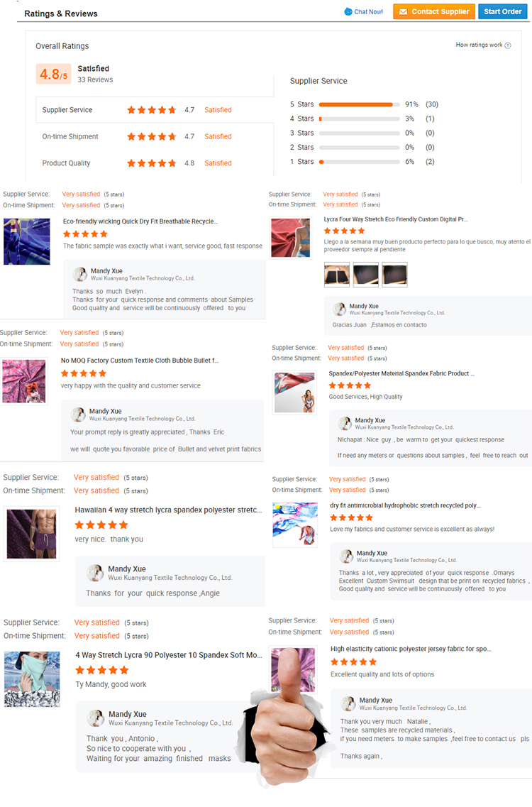The height and width of the screenshot is (807, 532).
Task: Open the Eco-friendly wicking Quick Dry product title
Action: 140,221
